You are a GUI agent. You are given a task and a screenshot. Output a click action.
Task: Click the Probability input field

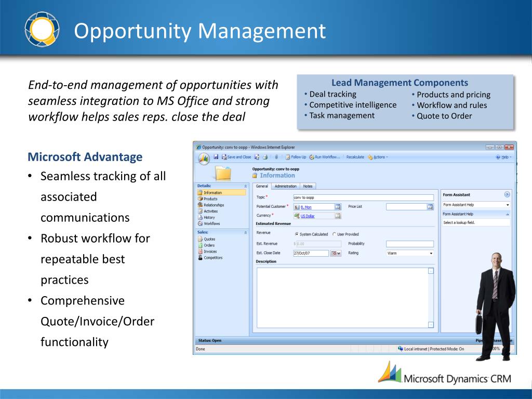point(410,244)
